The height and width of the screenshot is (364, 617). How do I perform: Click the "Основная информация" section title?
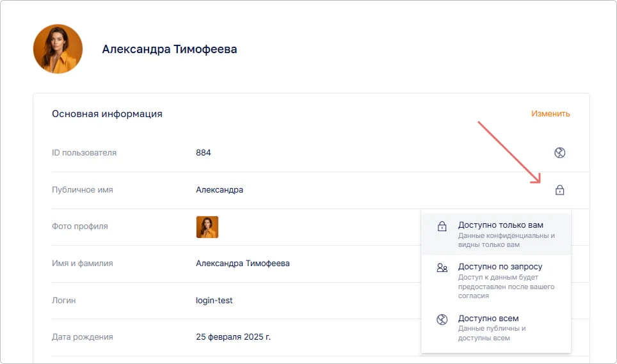pos(107,114)
